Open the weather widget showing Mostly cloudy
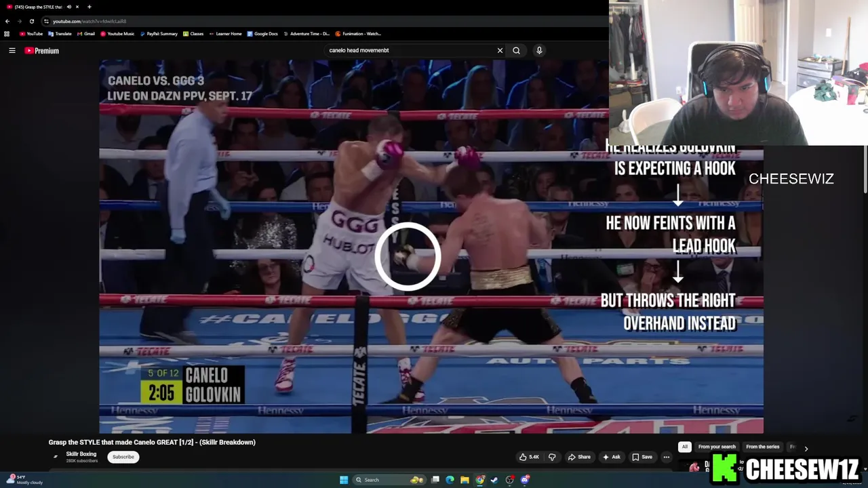The height and width of the screenshot is (488, 868). point(24,480)
